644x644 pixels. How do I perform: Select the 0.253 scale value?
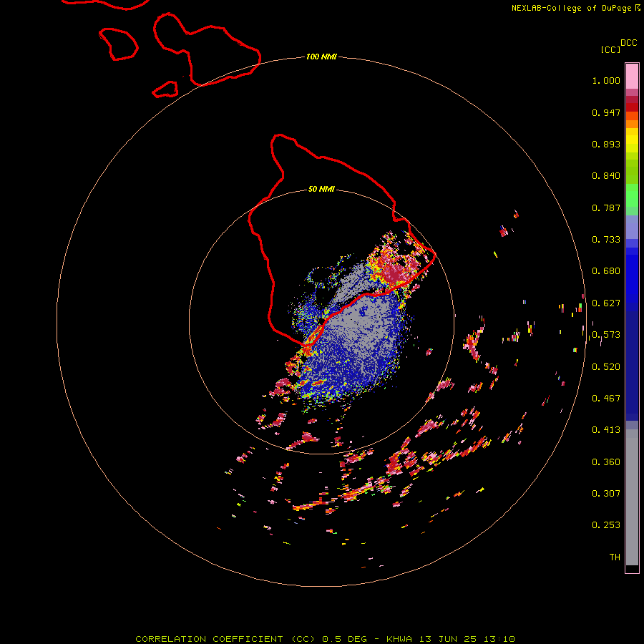click(x=606, y=525)
